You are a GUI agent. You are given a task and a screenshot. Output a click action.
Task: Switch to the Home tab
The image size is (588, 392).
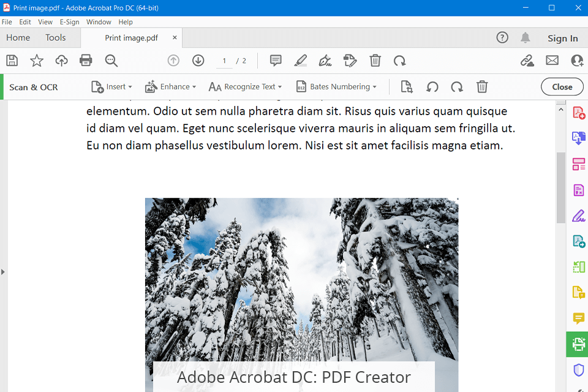18,37
